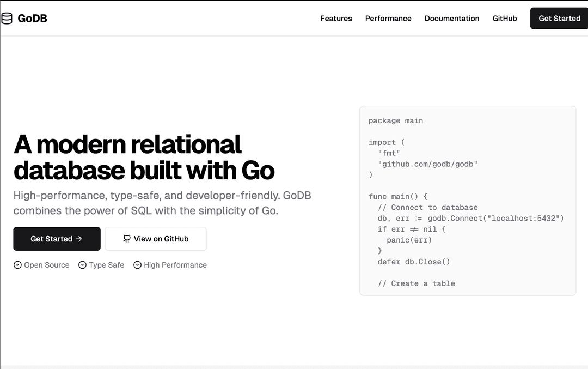Click the arrow icon in Get Started
Viewport: 588px width, 369px height.
(x=79, y=239)
